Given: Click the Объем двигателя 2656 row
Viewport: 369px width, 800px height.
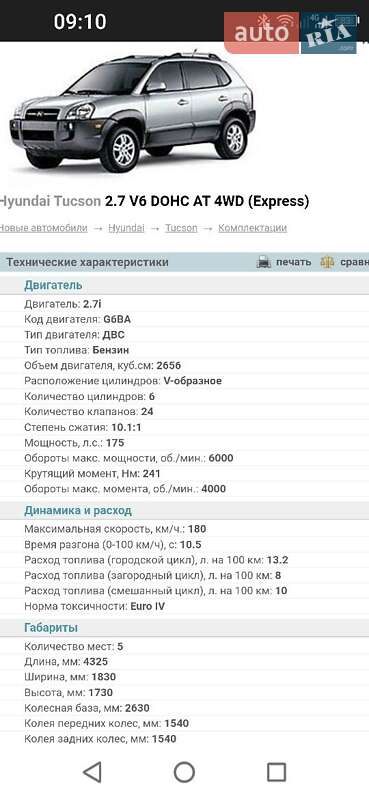Looking at the screenshot, I should pyautogui.click(x=184, y=365).
